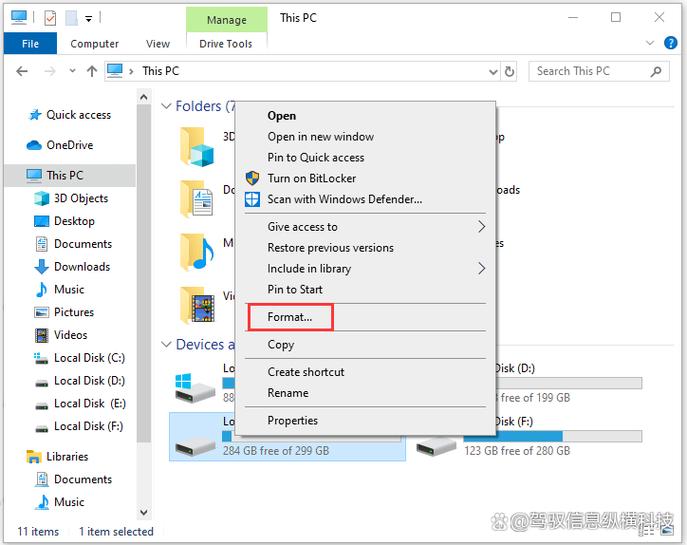This screenshot has height=545, width=687.
Task: Select Local Disk (D:) in sidebar
Action: [x=80, y=381]
